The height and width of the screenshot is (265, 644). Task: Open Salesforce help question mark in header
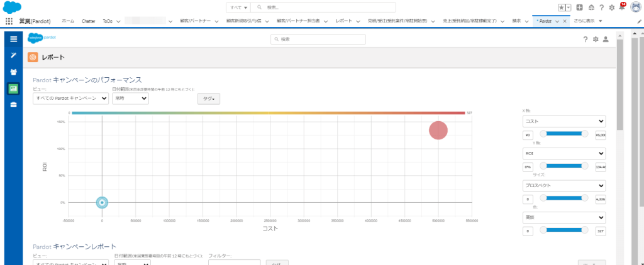pos(602,8)
